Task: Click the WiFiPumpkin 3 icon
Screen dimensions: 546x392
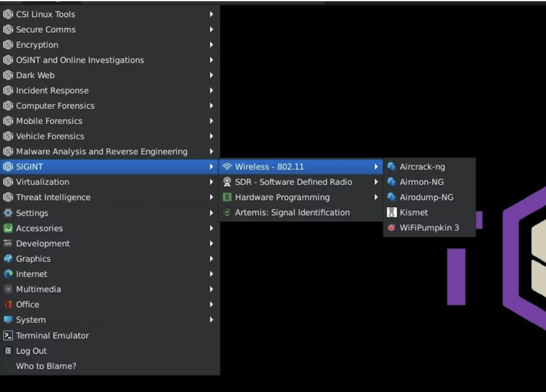Action: [x=392, y=227]
